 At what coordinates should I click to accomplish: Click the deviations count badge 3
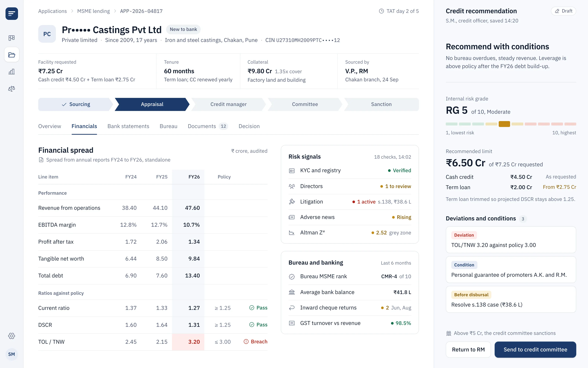(523, 219)
